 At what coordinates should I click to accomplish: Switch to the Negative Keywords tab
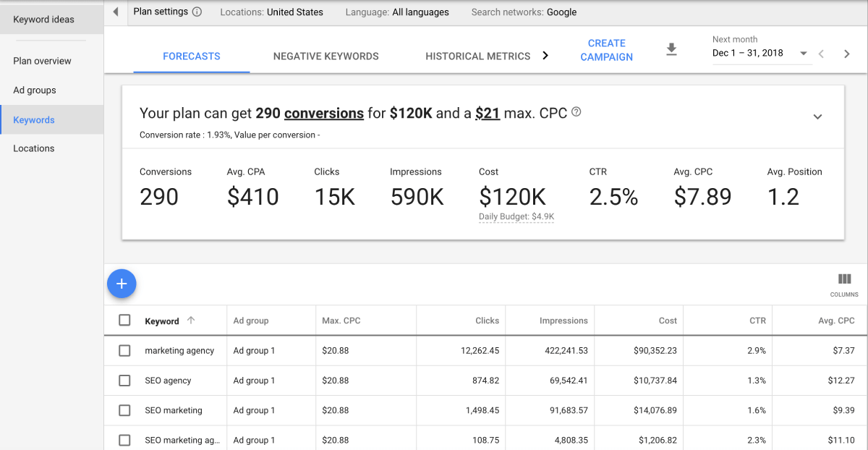pos(325,56)
